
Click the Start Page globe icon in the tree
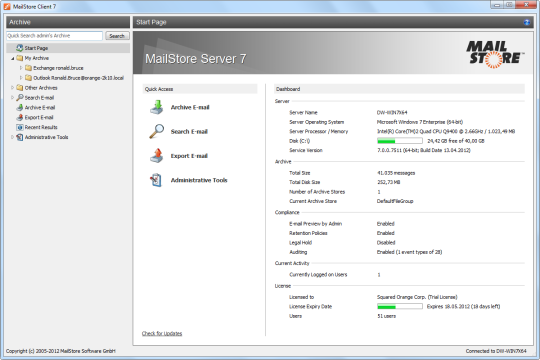[x=20, y=48]
